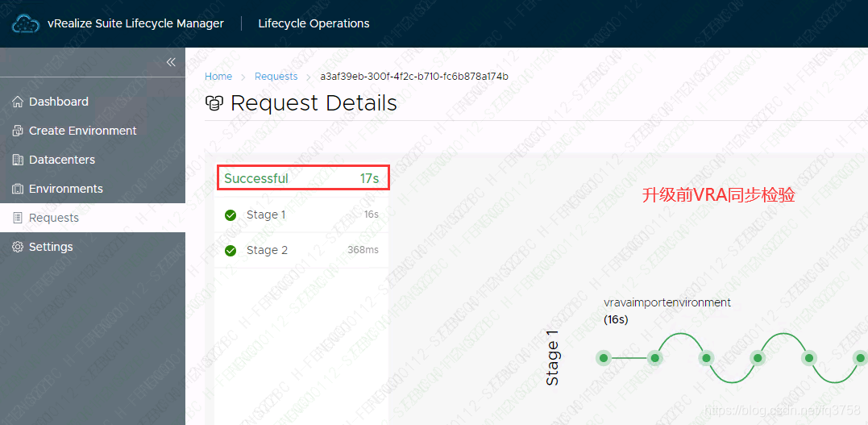Click the Request Details heading icon
The image size is (868, 425).
[x=214, y=103]
